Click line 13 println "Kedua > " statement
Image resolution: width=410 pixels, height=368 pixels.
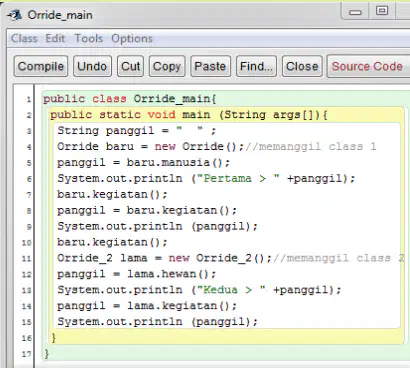(x=199, y=290)
